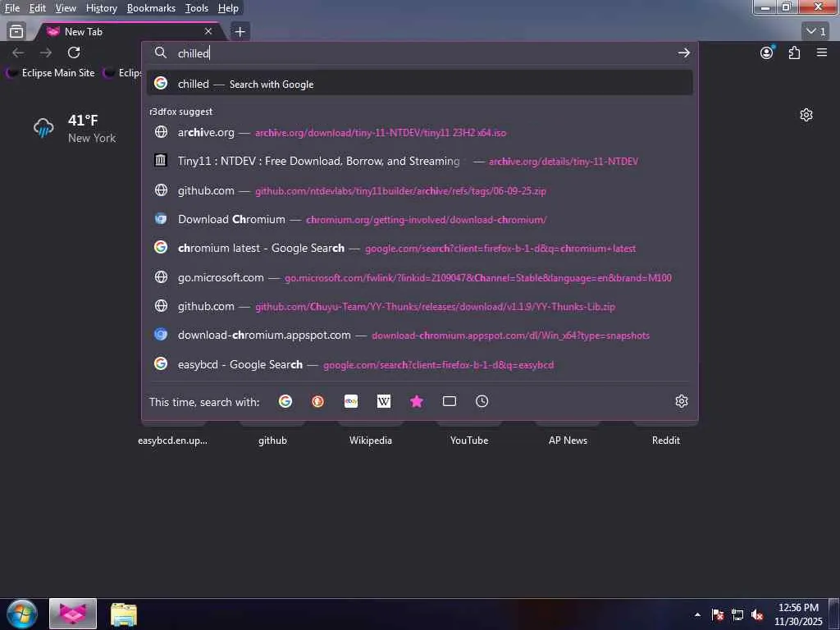This screenshot has width=840, height=630.
Task: Open the Windows Start menu orb
Action: pos(22,614)
